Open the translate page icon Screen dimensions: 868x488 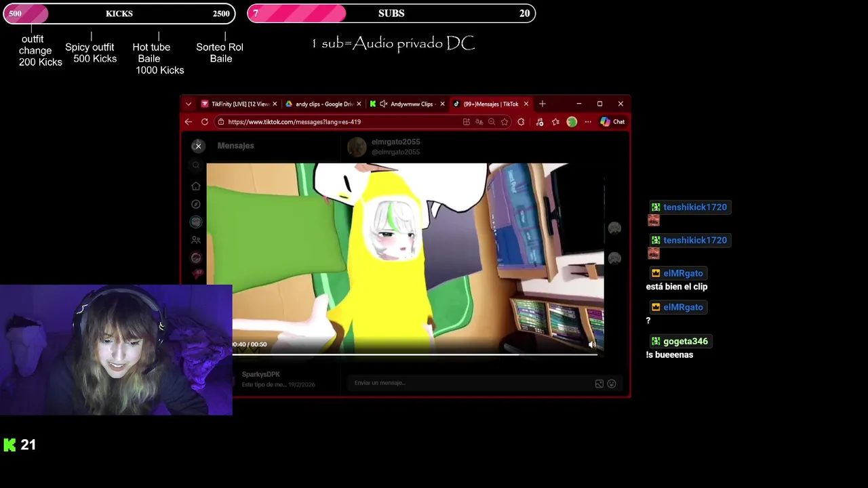(479, 122)
